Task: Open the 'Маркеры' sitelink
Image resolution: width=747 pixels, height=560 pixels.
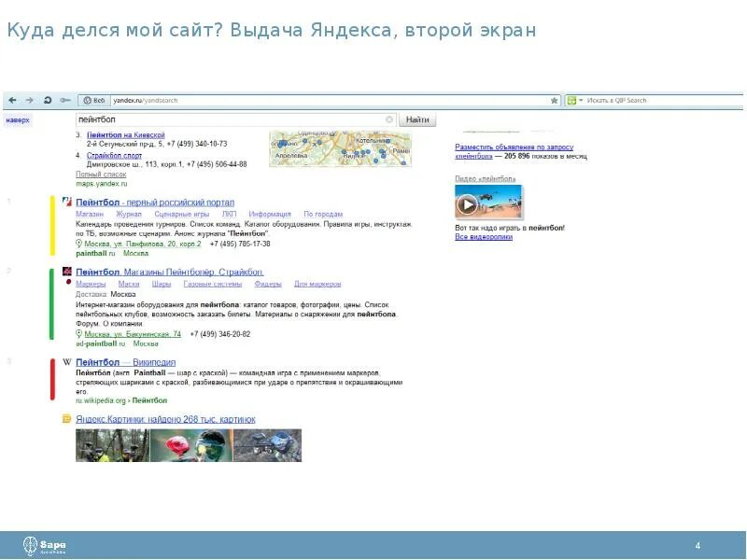Action: [91, 285]
